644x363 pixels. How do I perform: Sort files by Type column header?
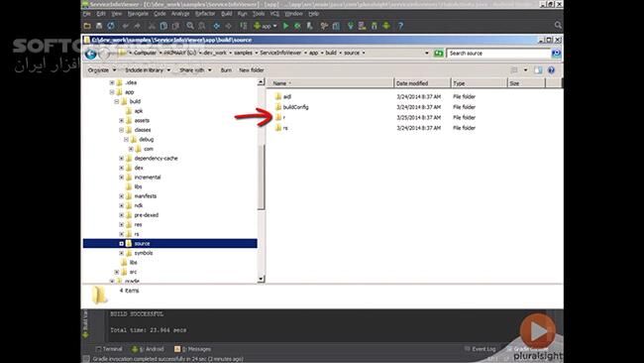(479, 83)
